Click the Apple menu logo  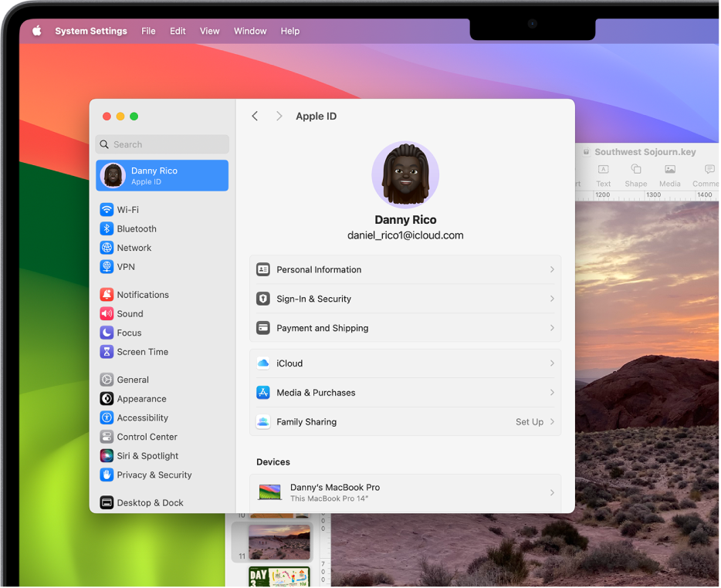tap(36, 31)
